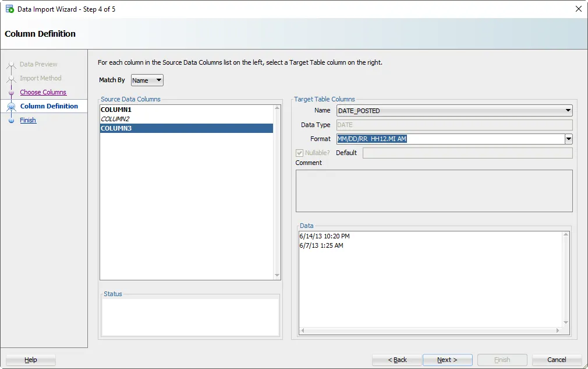Click the Back button

[397, 360]
